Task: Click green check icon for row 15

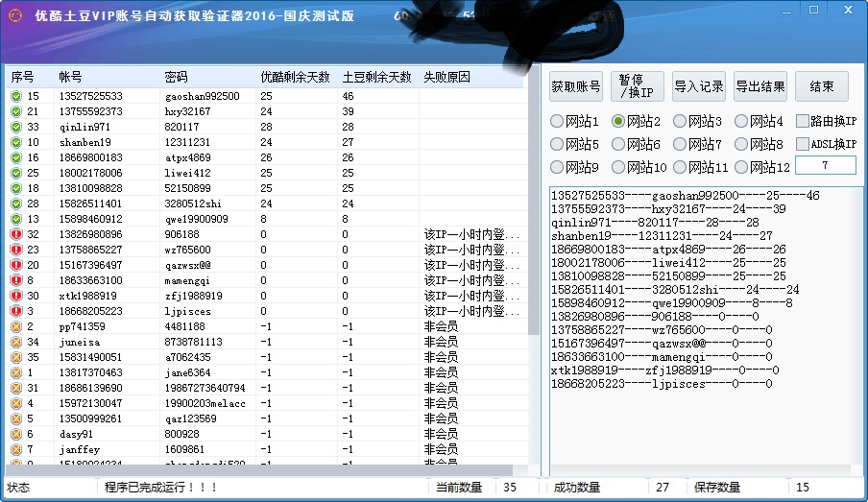Action: pos(16,96)
